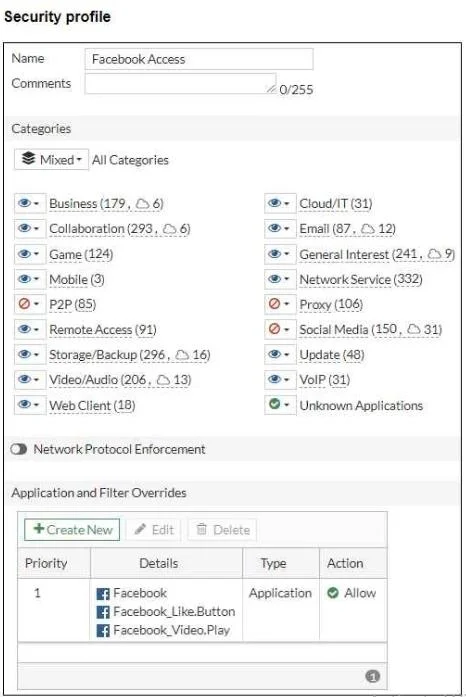This screenshot has width=466, height=697.
Task: Click the monitor eye icon for Game
Action: click(24, 254)
